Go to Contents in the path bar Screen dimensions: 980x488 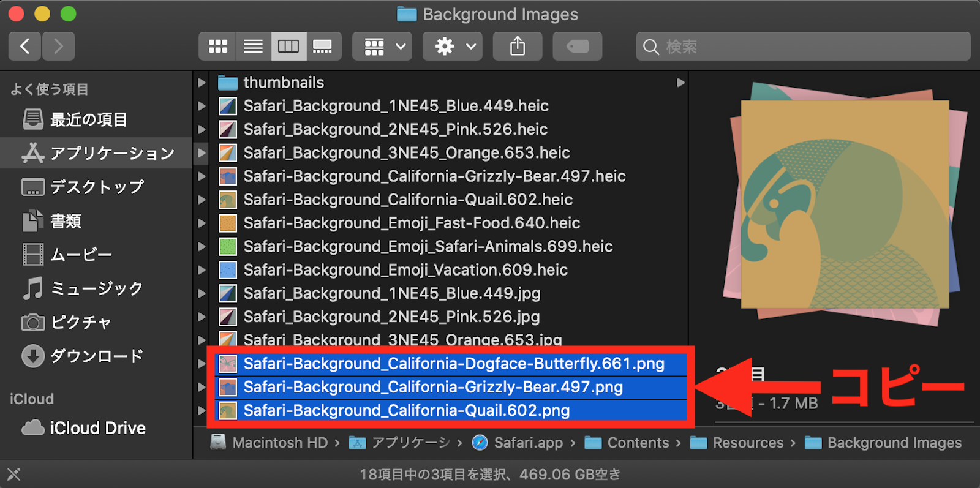pyautogui.click(x=627, y=443)
